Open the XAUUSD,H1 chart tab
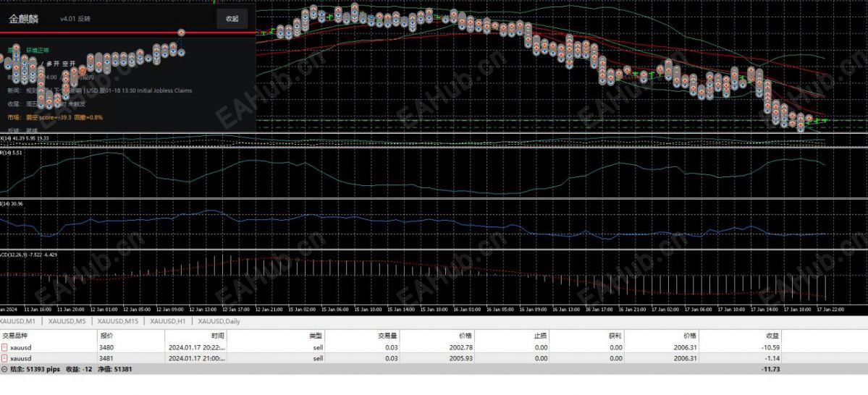 click(167, 321)
